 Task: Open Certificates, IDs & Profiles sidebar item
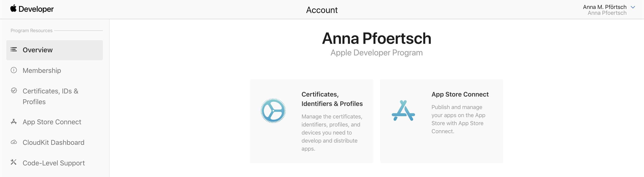pyautogui.click(x=51, y=96)
